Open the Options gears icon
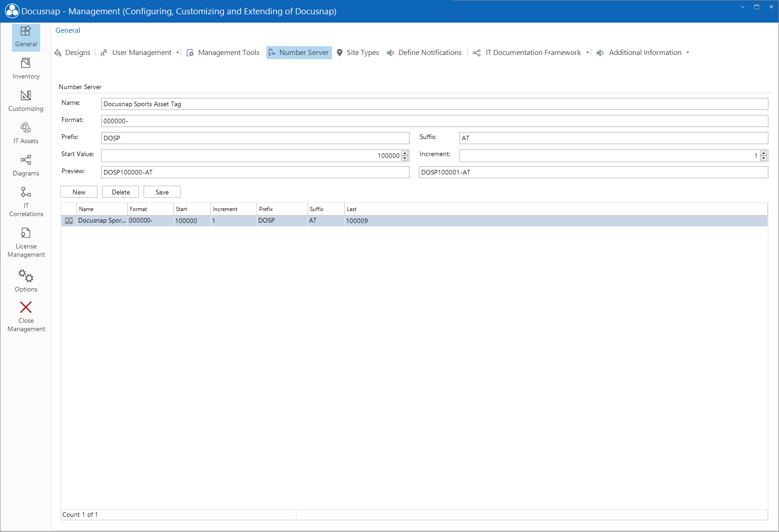The width and height of the screenshot is (779, 532). 26,276
